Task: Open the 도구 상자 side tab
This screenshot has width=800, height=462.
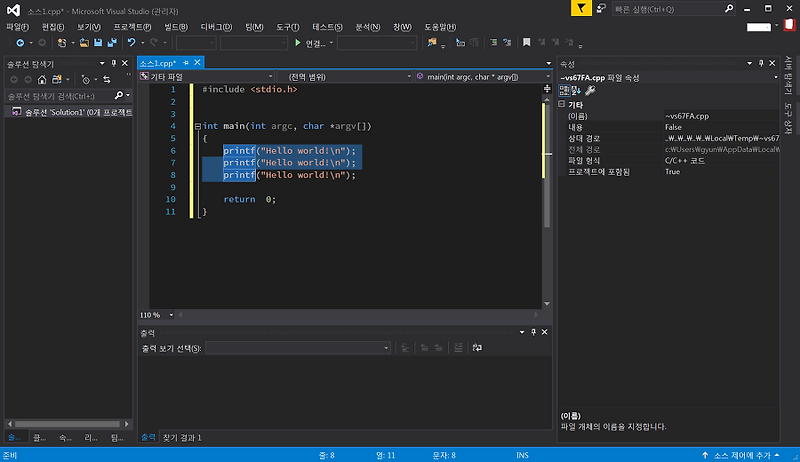Action: pyautogui.click(x=788, y=118)
